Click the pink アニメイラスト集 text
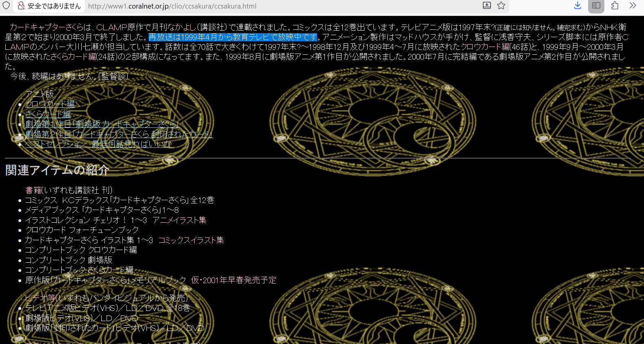The height and width of the screenshot is (344, 644). pos(179,220)
